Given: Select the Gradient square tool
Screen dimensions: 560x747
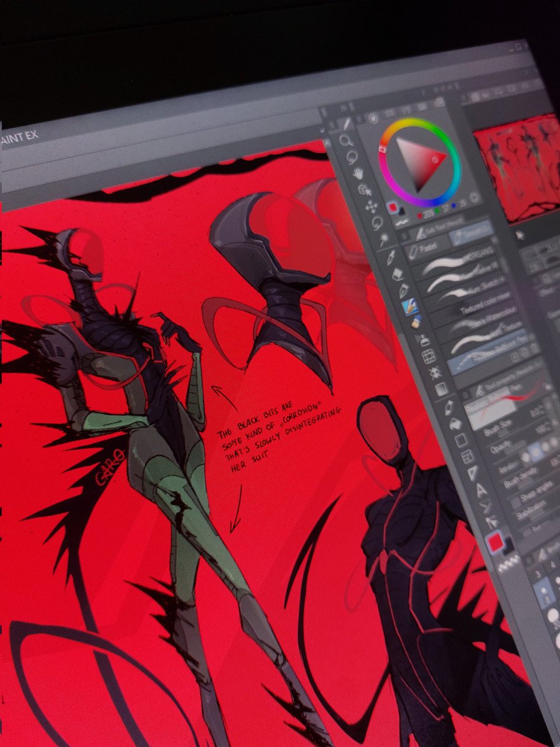Looking at the screenshot, I should (441, 389).
